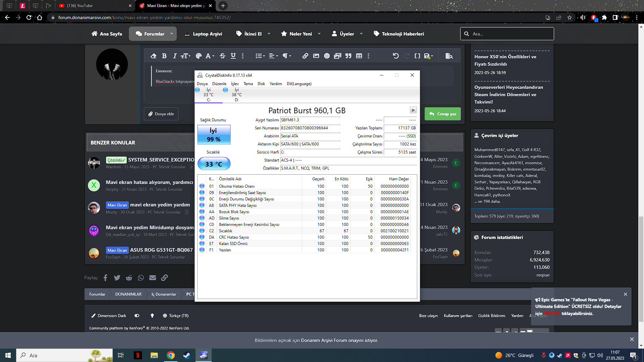Open Dimension Dark style chooser
Screen dimensions: 644x362
click(109, 316)
